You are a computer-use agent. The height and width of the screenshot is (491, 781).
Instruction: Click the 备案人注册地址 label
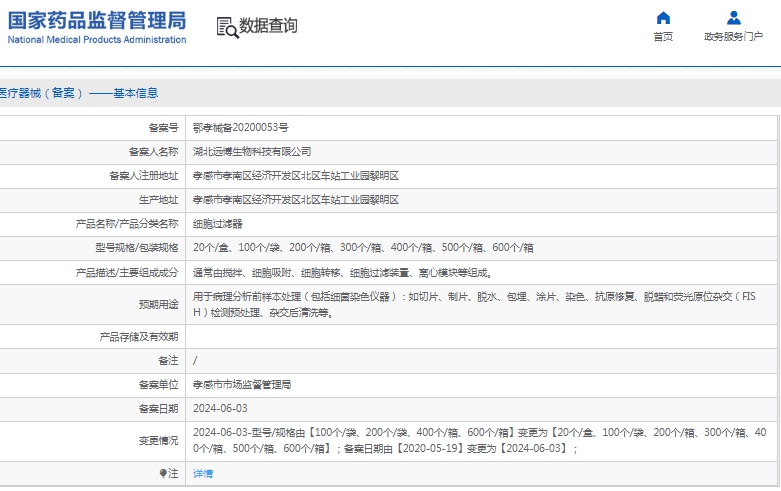(x=143, y=176)
